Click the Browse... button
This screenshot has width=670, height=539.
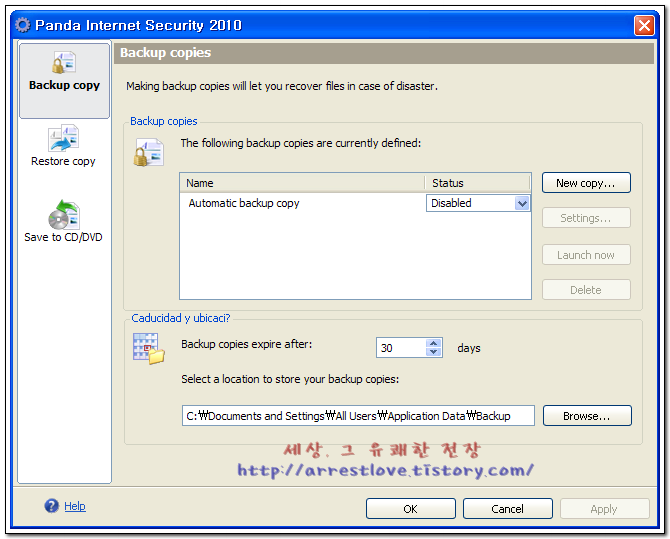[x=587, y=415]
